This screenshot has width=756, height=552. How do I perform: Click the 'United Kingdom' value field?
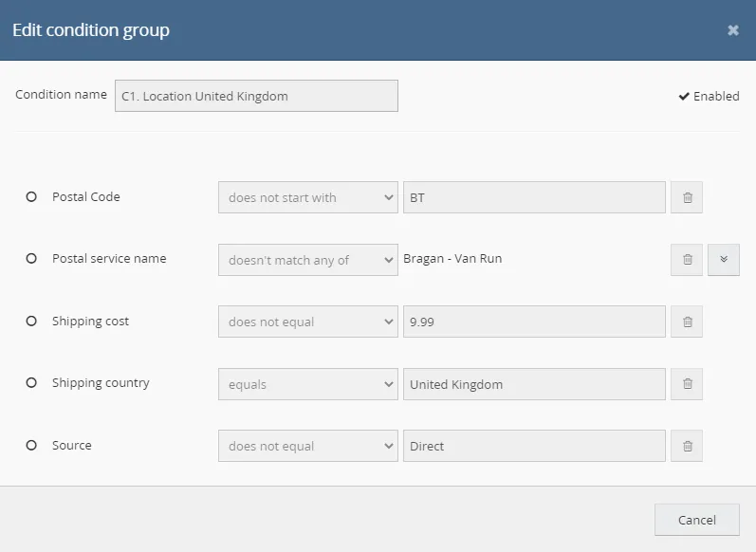coord(534,384)
